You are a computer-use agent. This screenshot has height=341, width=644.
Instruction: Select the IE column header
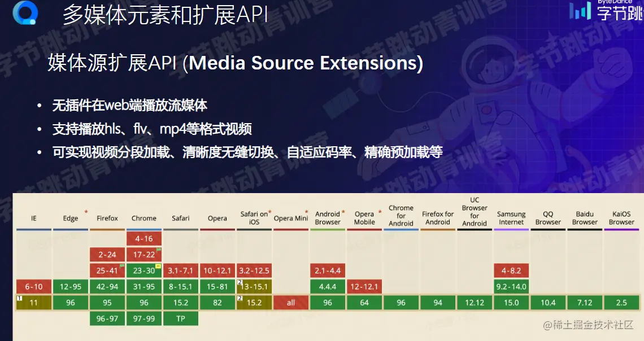point(34,218)
